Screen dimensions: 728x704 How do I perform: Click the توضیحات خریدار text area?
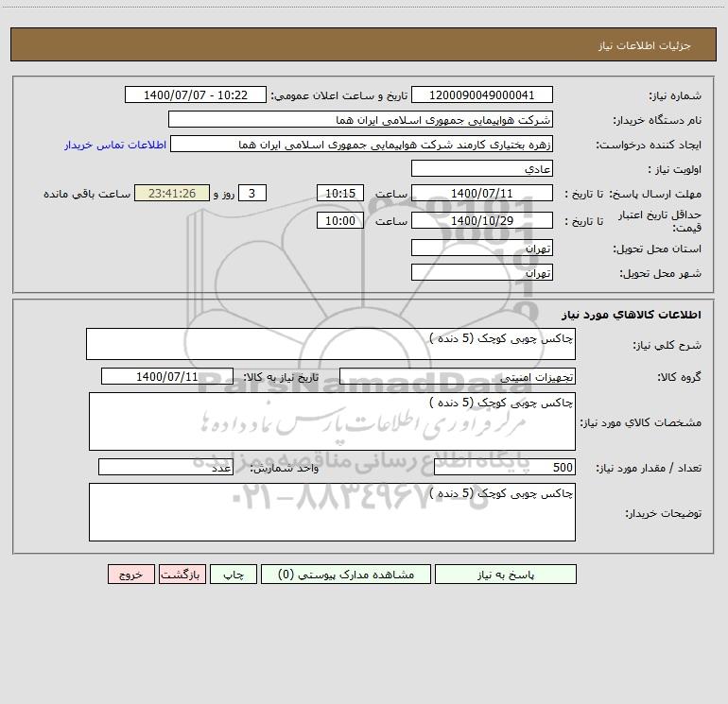[x=332, y=512]
